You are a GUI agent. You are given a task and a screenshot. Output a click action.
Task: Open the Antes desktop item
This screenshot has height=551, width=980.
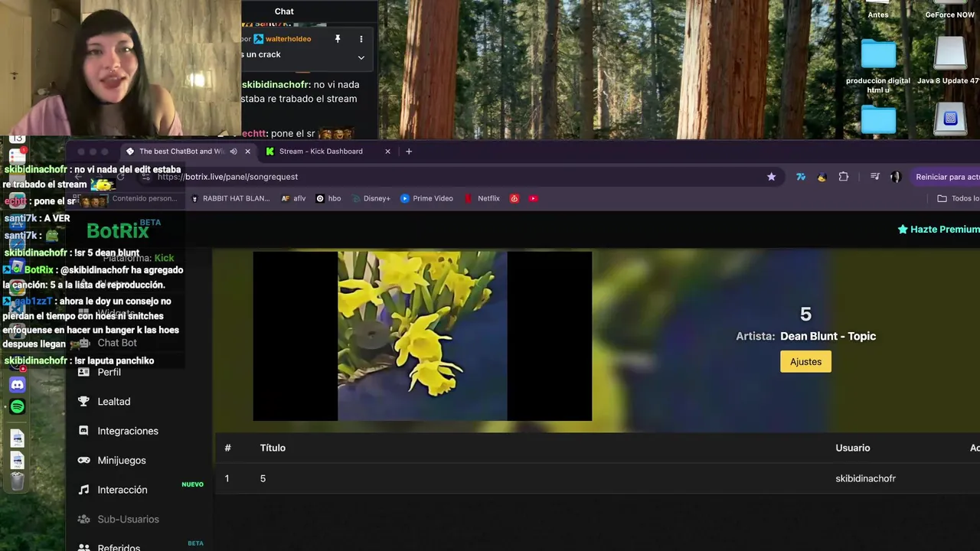coord(878,11)
